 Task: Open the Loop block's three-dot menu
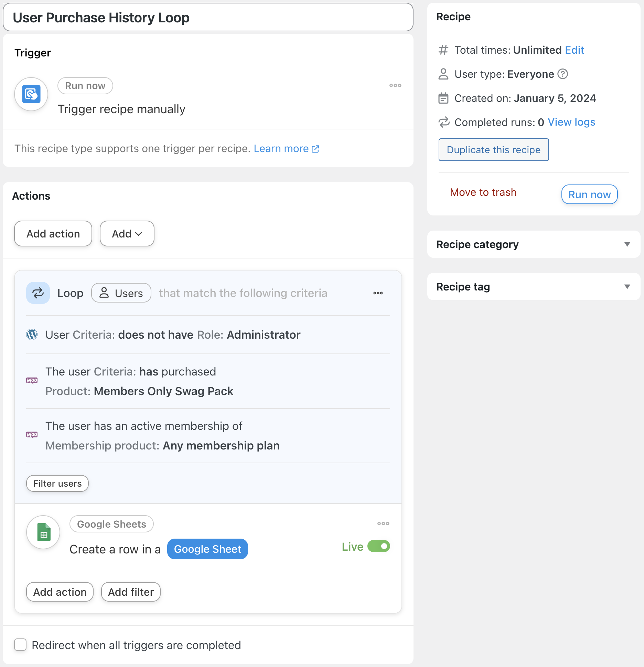pos(378,293)
